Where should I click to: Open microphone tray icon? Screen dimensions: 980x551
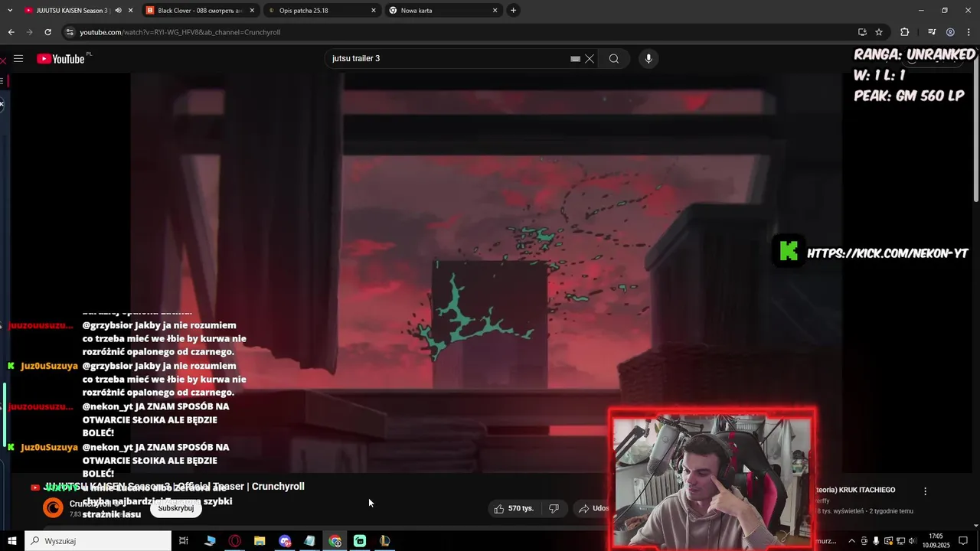coord(876,541)
